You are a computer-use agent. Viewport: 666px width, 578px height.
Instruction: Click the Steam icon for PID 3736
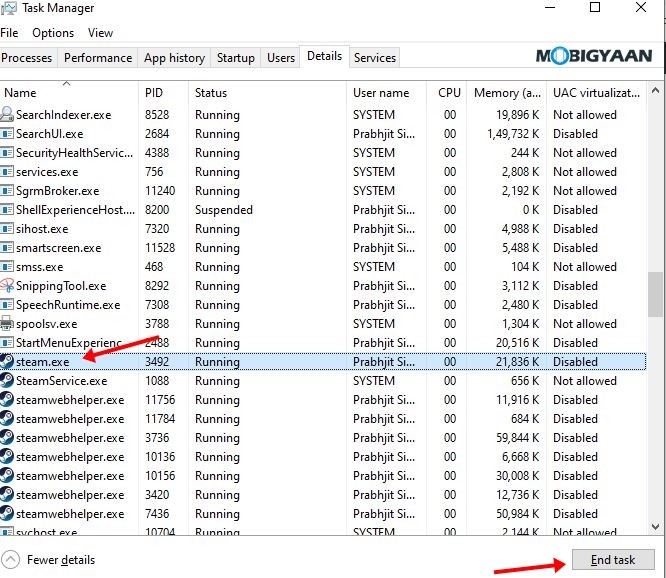click(x=7, y=438)
